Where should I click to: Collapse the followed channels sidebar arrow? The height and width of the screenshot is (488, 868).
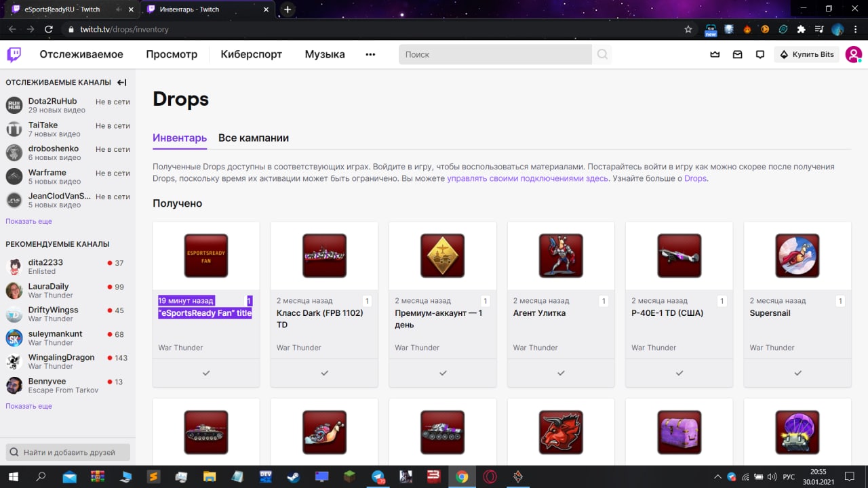[122, 82]
